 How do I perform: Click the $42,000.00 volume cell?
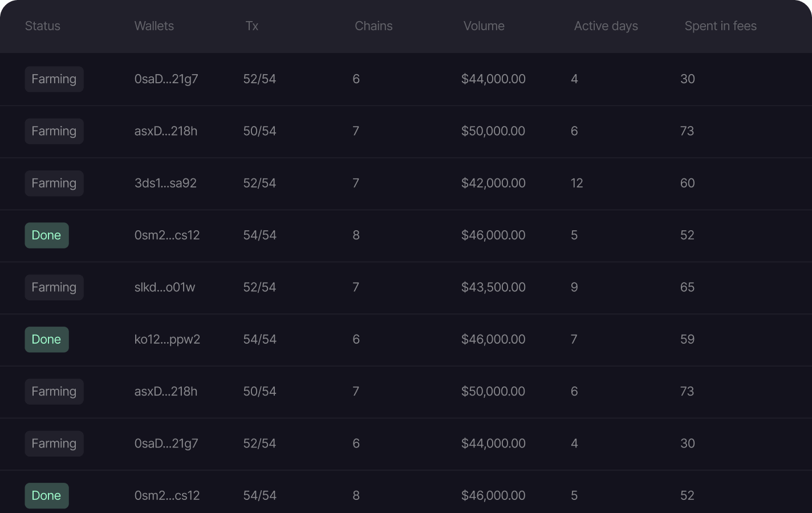click(x=493, y=184)
